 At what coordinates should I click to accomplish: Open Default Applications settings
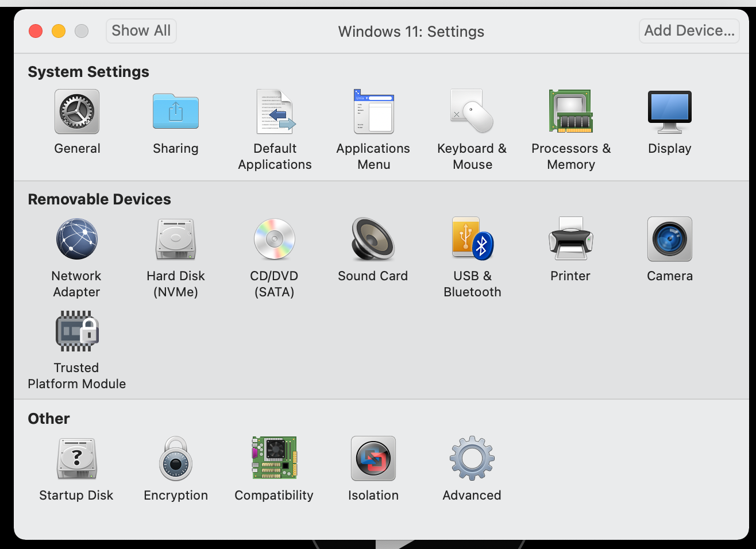click(275, 112)
